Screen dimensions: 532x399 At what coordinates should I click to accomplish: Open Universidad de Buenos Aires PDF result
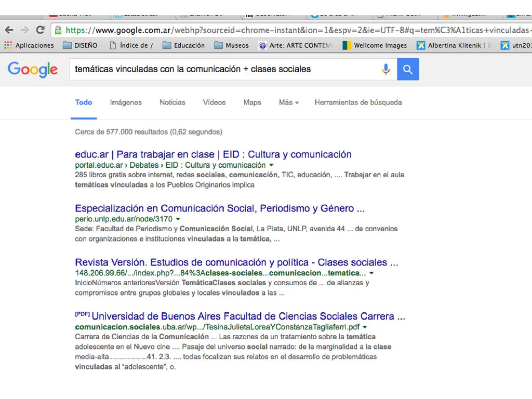tap(248, 316)
